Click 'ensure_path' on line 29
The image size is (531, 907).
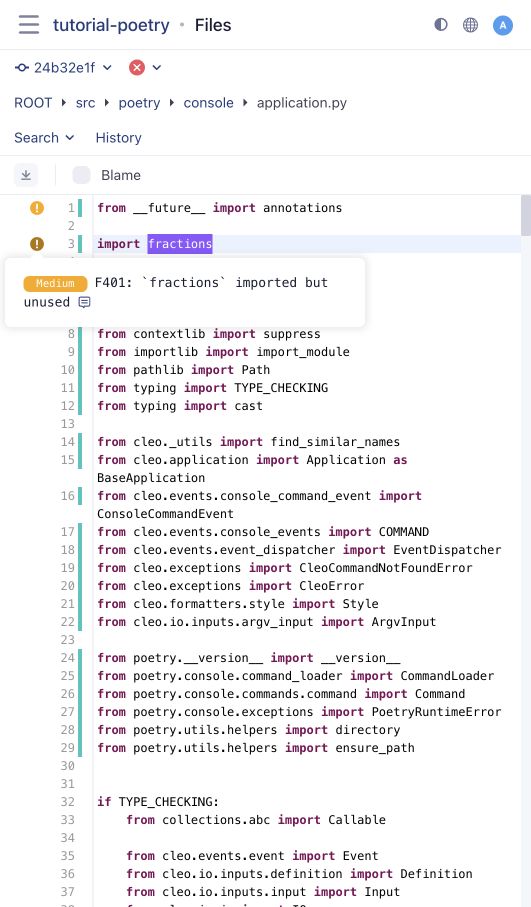pyautogui.click(x=375, y=747)
